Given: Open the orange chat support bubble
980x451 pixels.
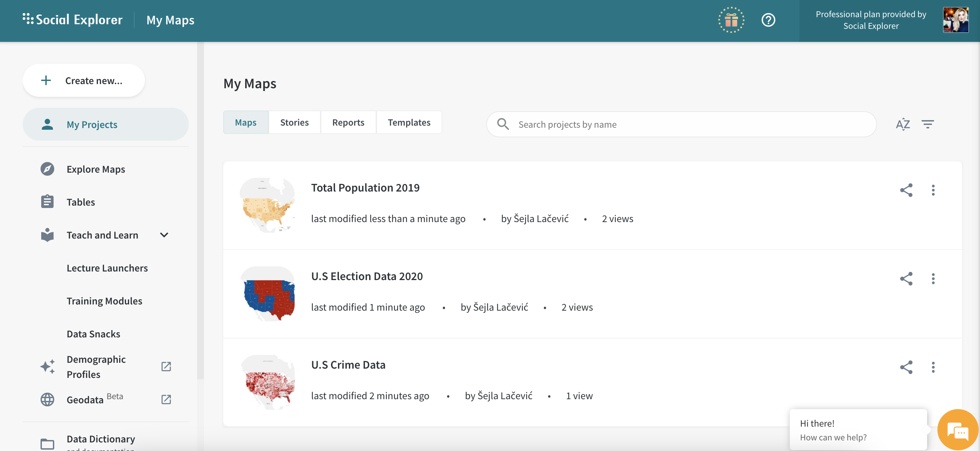Looking at the screenshot, I should coord(958,430).
